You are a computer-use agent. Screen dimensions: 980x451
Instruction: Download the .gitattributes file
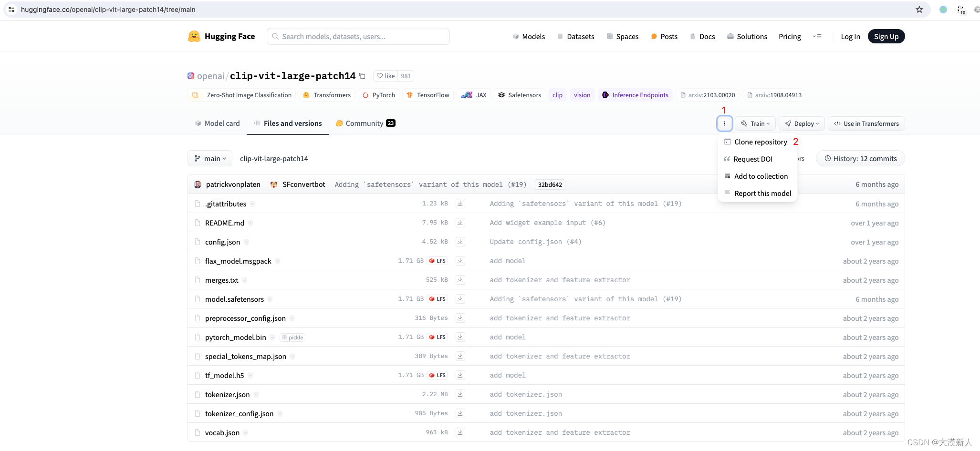(460, 204)
